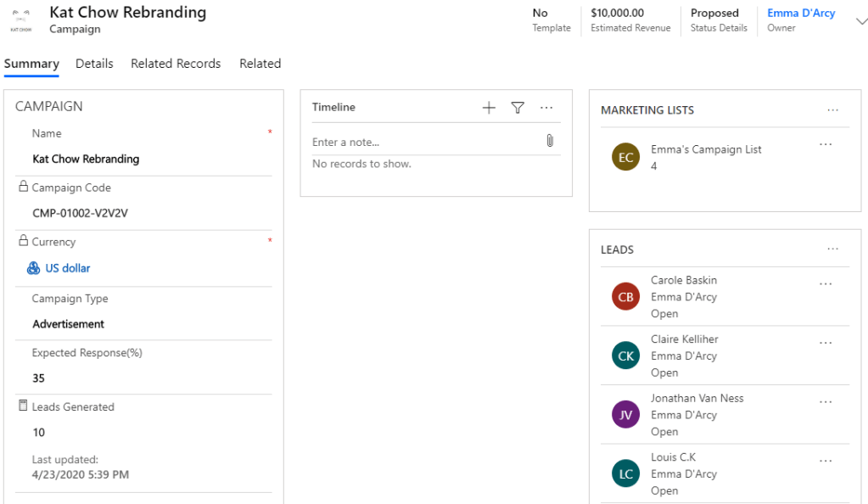Screen dimensions: 868x504
Task: Open Timeline more options ellipsis menu
Action: (x=546, y=108)
